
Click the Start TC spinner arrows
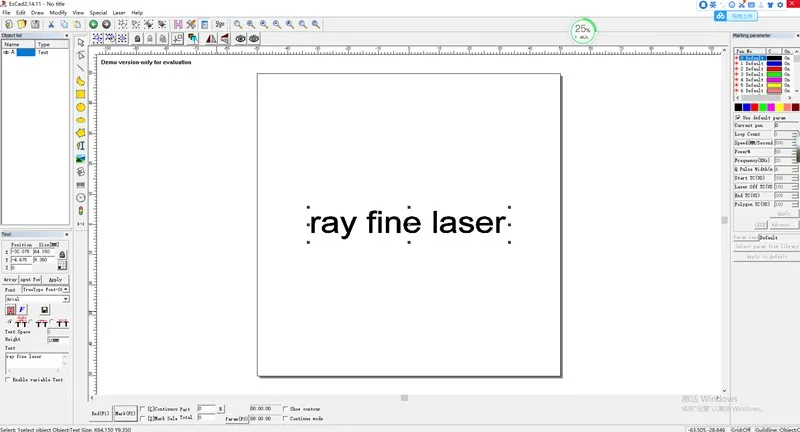794,178
